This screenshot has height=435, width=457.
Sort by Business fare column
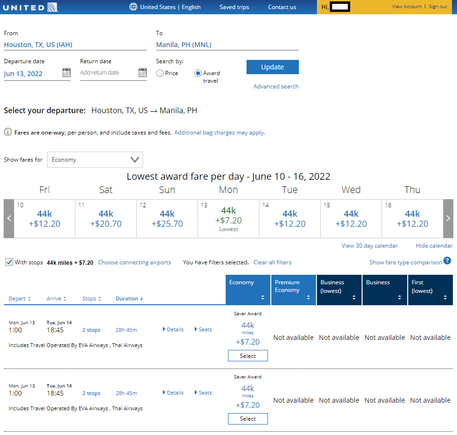(385, 290)
